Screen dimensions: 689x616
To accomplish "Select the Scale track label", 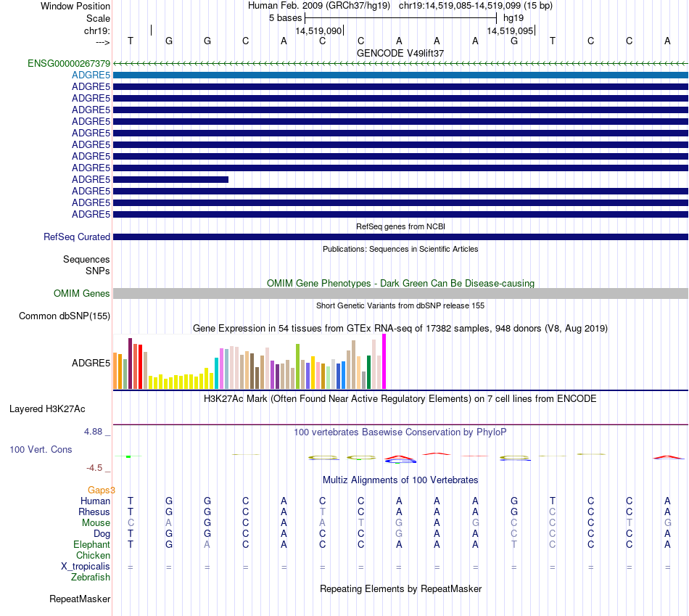I will click(x=98, y=18).
